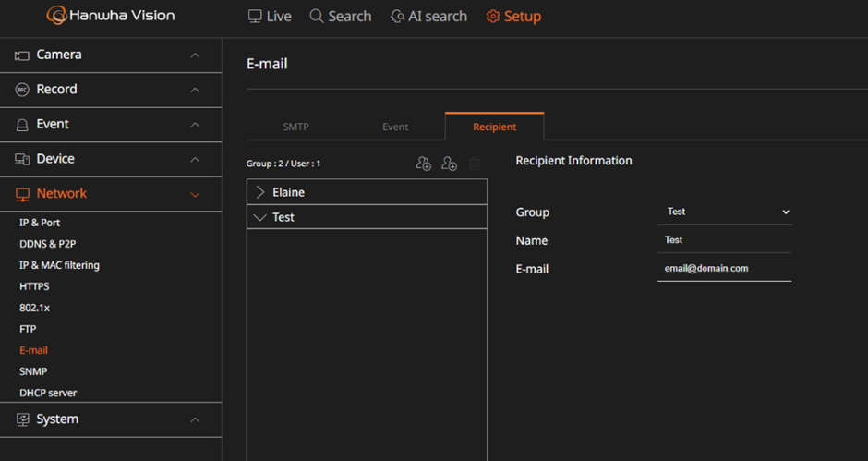Expand the Device menu chevron
Screen dimensions: 868x461
pyautogui.click(x=195, y=160)
